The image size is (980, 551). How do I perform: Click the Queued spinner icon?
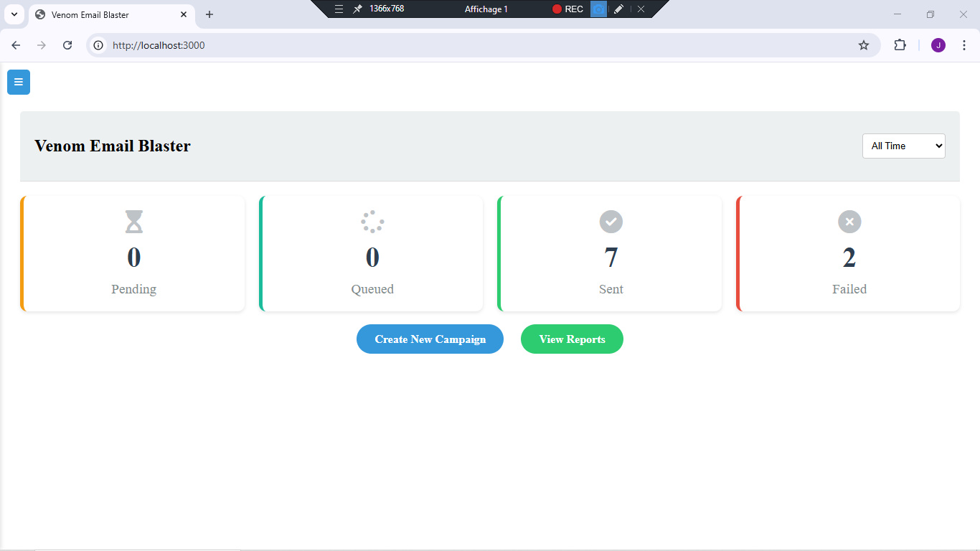click(372, 222)
